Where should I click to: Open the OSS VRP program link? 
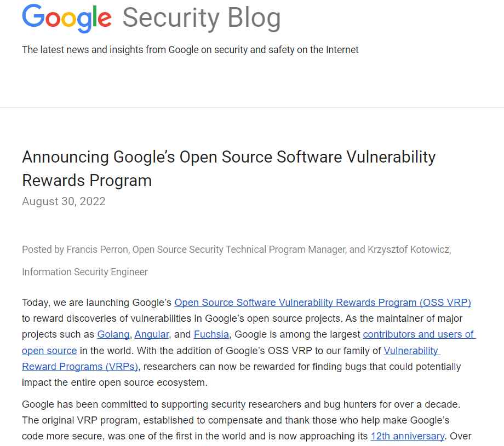(322, 303)
